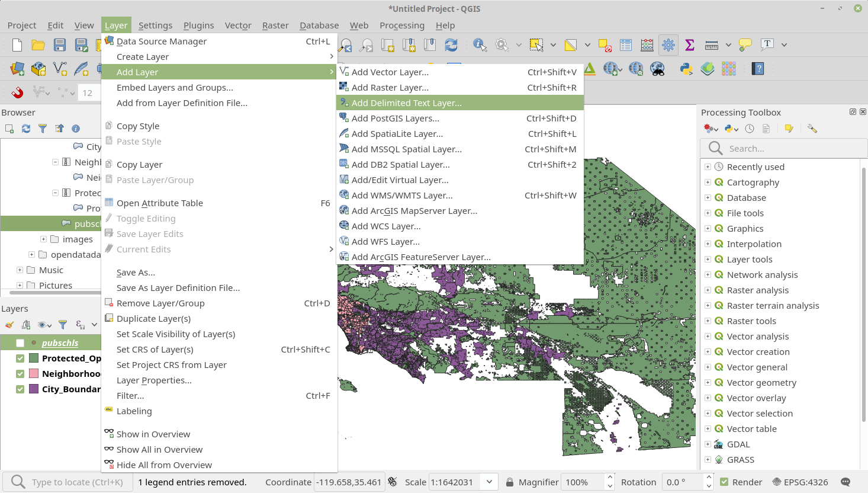This screenshot has width=868, height=493.
Task: Open the Create Layer submenu
Action: coord(219,57)
